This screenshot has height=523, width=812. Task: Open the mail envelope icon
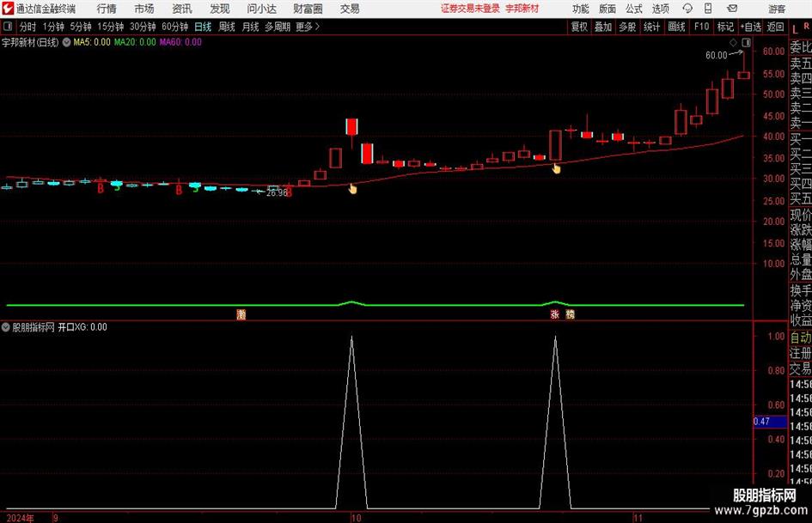(x=732, y=9)
